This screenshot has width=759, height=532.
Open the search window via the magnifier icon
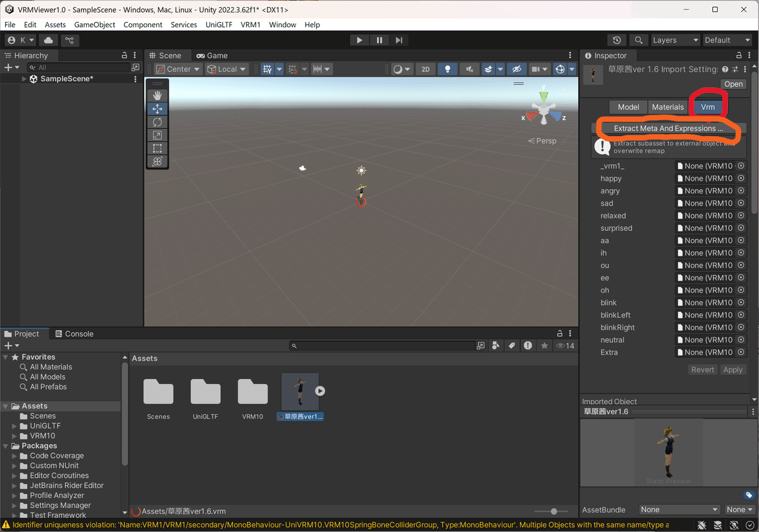(639, 40)
